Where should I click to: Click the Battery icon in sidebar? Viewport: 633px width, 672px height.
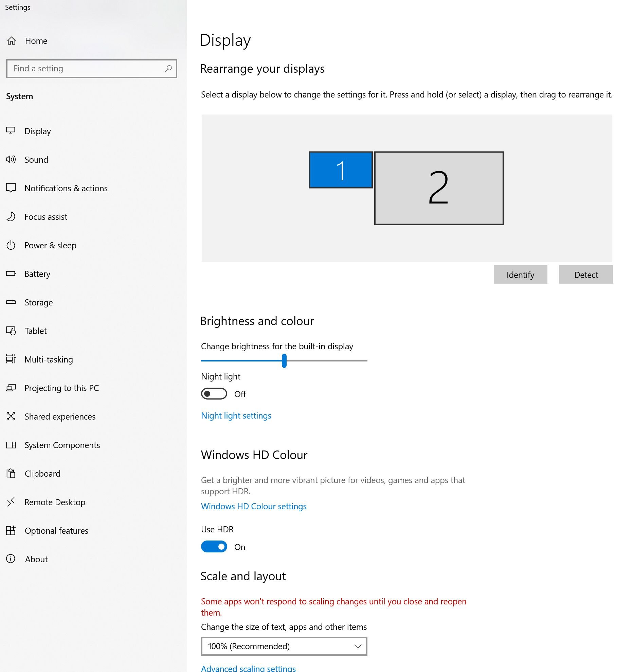(x=11, y=273)
